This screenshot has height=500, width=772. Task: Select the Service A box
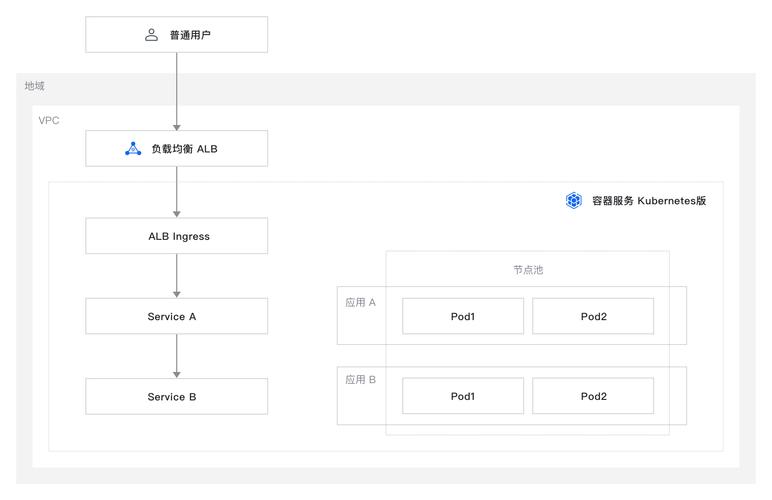coord(177,316)
